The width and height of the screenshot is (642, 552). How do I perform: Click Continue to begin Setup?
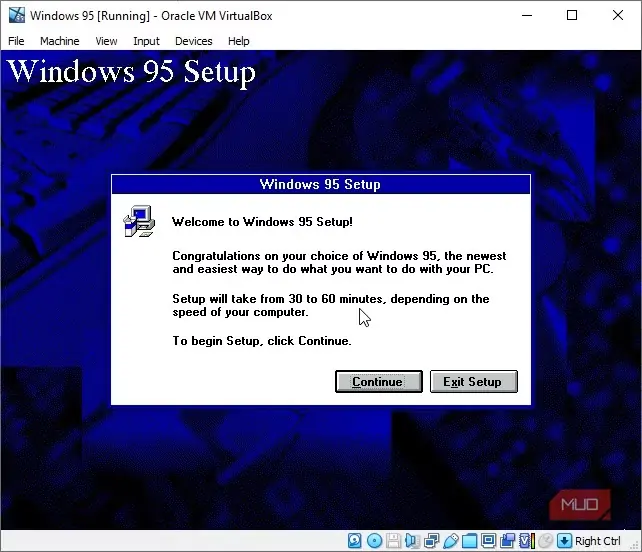(x=379, y=382)
